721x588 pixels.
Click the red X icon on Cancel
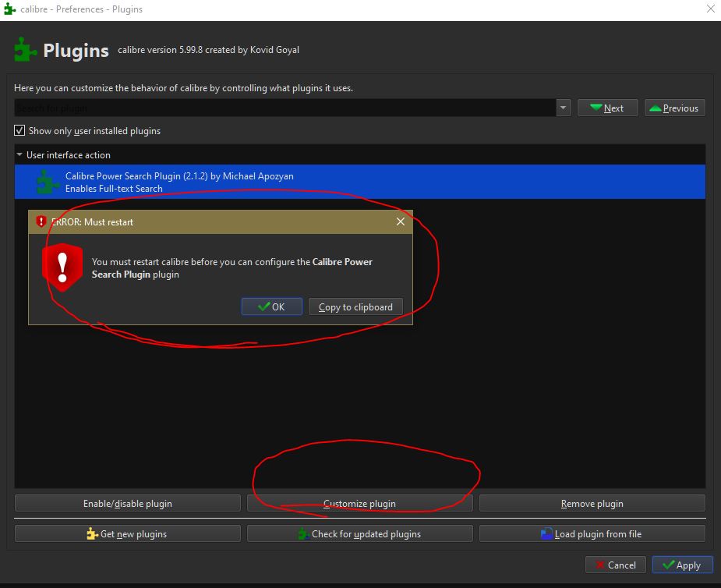[600, 564]
